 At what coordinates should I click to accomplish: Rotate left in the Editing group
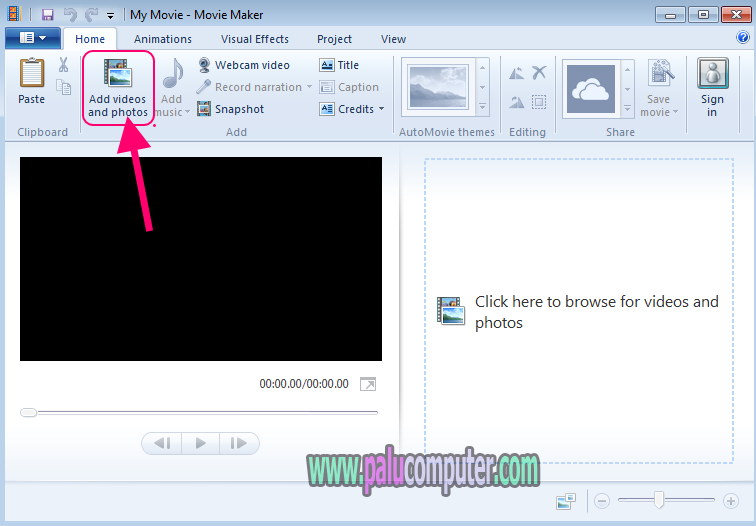click(516, 73)
